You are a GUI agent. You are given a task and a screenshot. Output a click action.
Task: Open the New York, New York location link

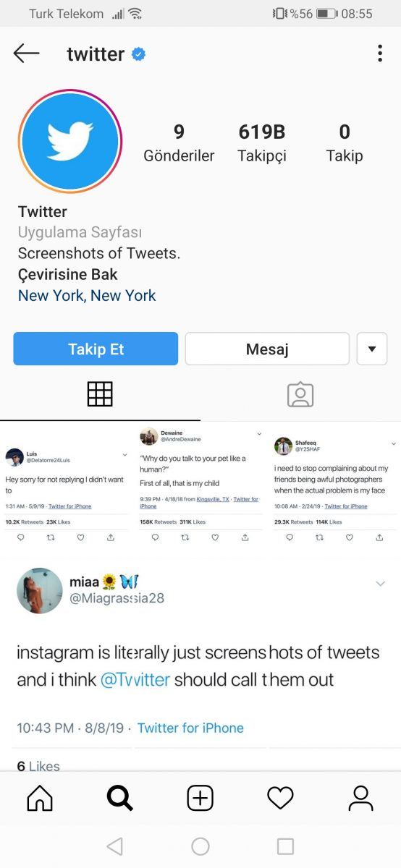tap(87, 295)
